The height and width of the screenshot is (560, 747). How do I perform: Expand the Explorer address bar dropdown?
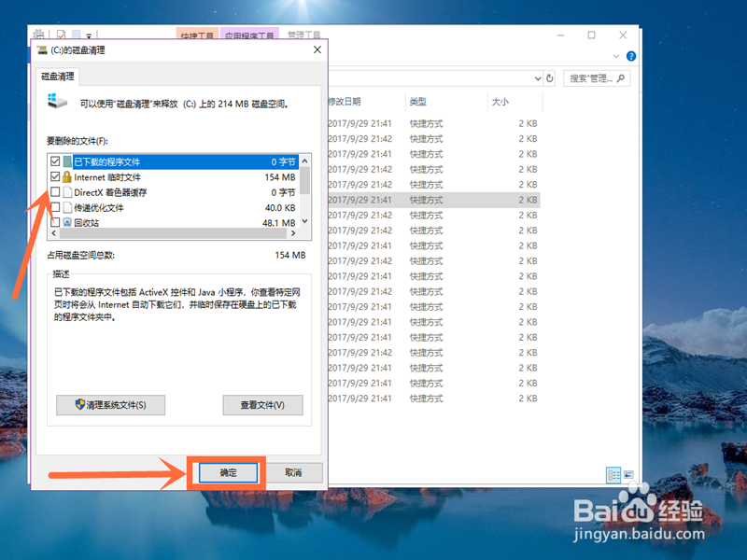(538, 78)
